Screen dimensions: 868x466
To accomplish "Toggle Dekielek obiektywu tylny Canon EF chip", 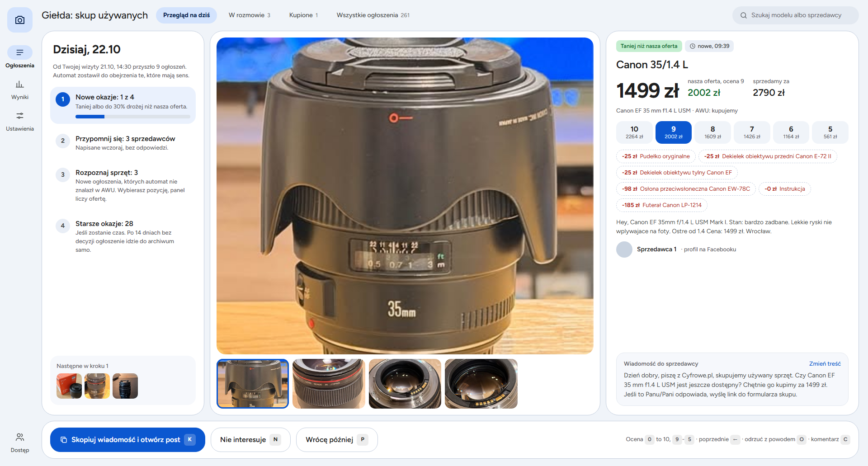I will tap(677, 173).
